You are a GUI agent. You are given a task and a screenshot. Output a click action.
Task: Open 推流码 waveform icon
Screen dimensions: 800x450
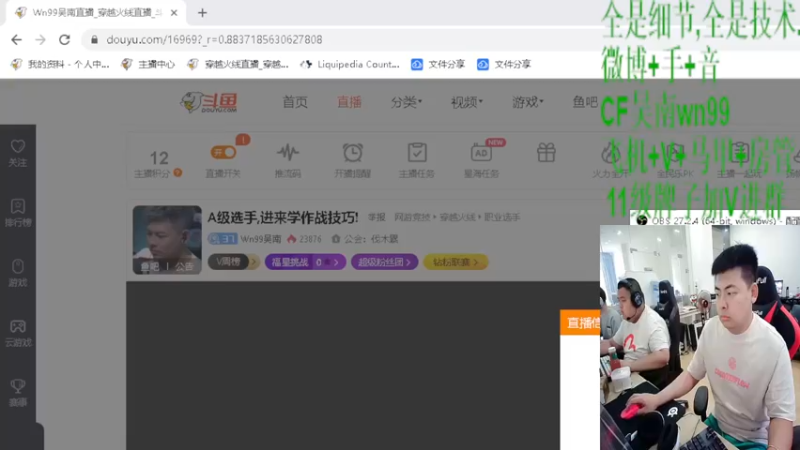pyautogui.click(x=288, y=152)
